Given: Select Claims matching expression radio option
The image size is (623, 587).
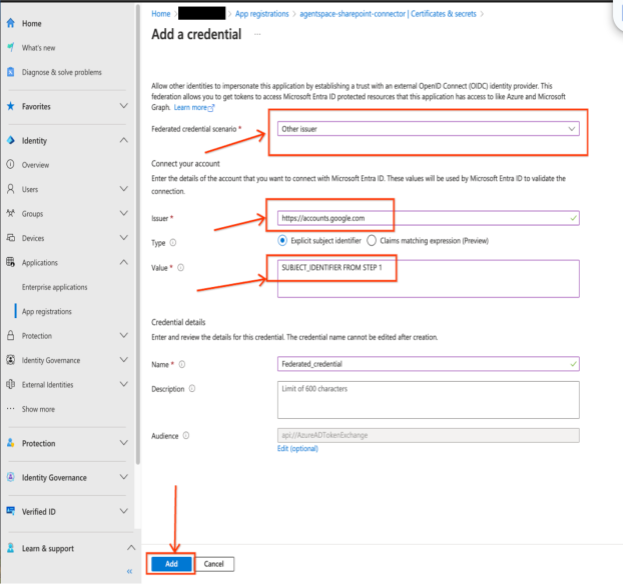Looking at the screenshot, I should click(371, 241).
